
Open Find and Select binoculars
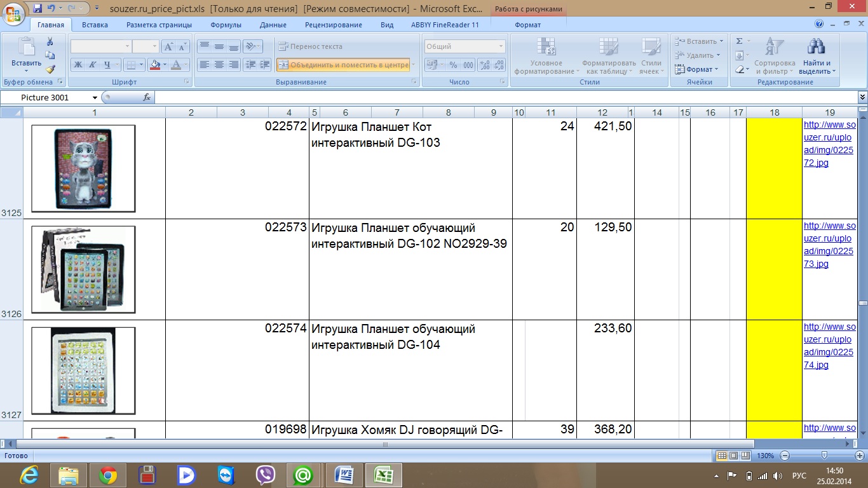pyautogui.click(x=816, y=56)
